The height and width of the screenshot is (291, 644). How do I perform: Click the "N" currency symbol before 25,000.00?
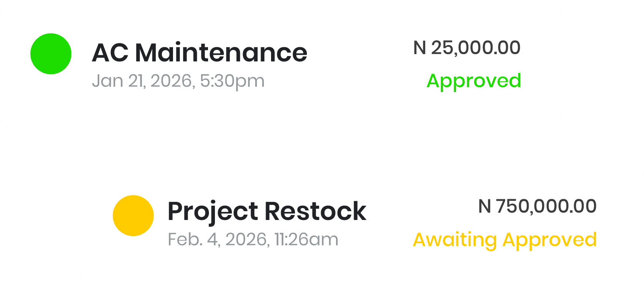pos(419,48)
